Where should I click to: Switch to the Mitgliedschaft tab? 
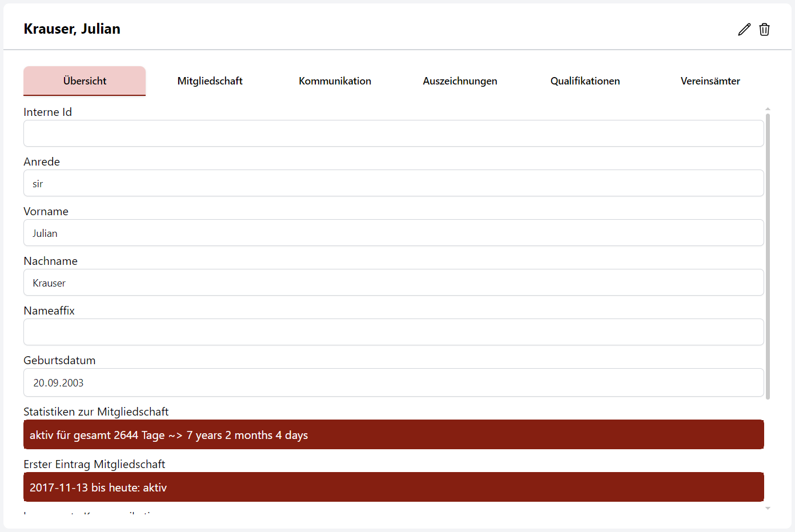(210, 81)
